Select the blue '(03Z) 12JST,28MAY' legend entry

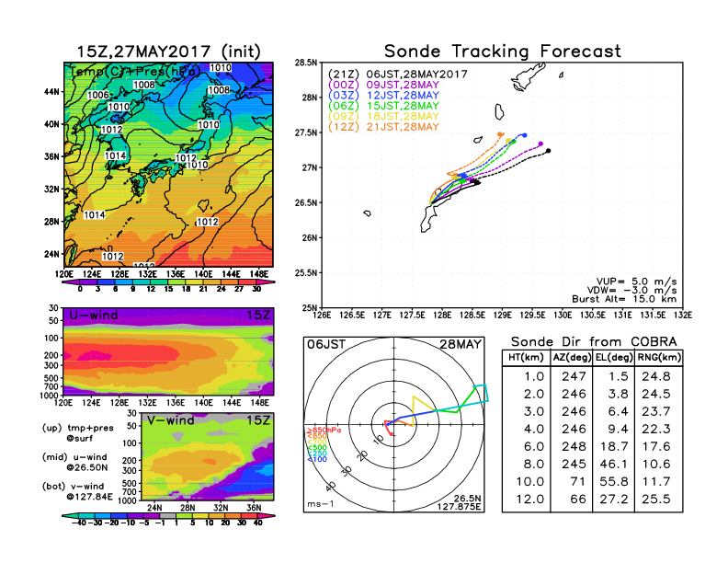point(383,96)
